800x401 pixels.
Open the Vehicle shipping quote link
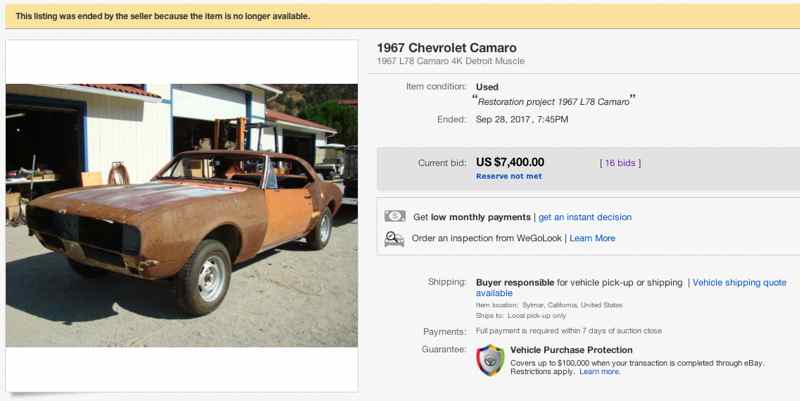[739, 283]
